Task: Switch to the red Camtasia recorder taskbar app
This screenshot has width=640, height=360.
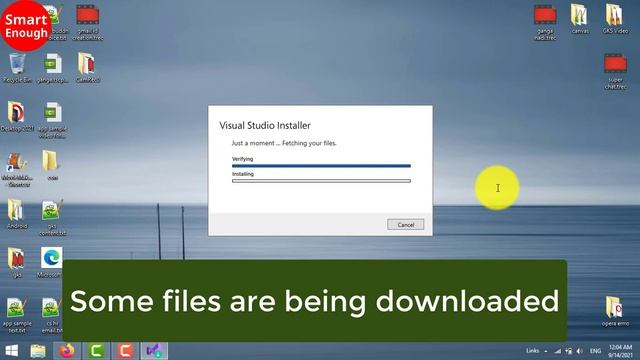Action: click(125, 351)
